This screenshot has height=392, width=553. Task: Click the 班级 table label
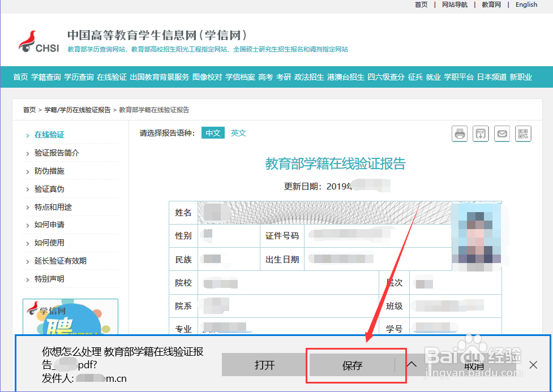[395, 306]
